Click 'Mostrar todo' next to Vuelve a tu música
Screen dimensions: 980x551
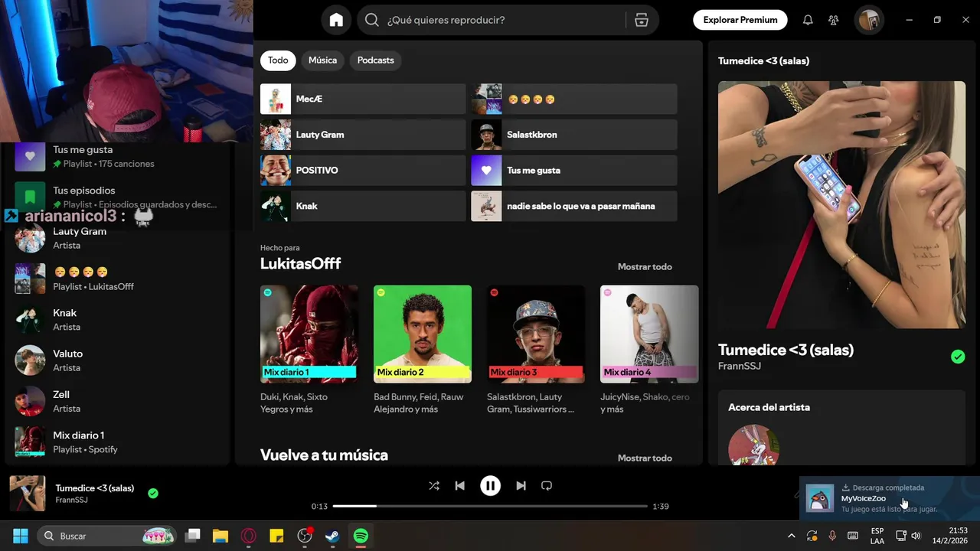click(x=645, y=458)
